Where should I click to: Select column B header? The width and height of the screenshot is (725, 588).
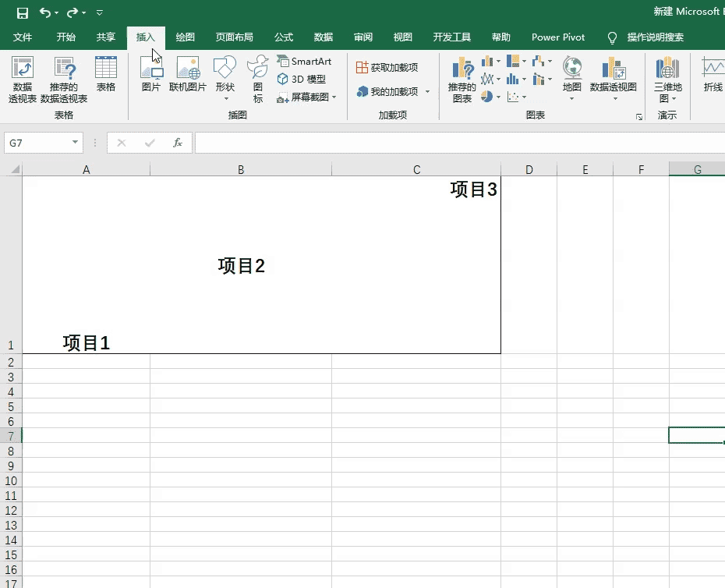[x=241, y=169]
